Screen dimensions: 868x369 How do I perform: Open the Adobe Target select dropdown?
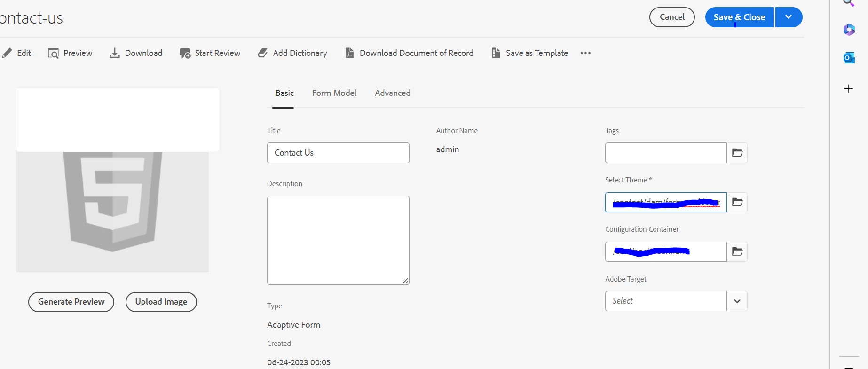(x=666, y=301)
